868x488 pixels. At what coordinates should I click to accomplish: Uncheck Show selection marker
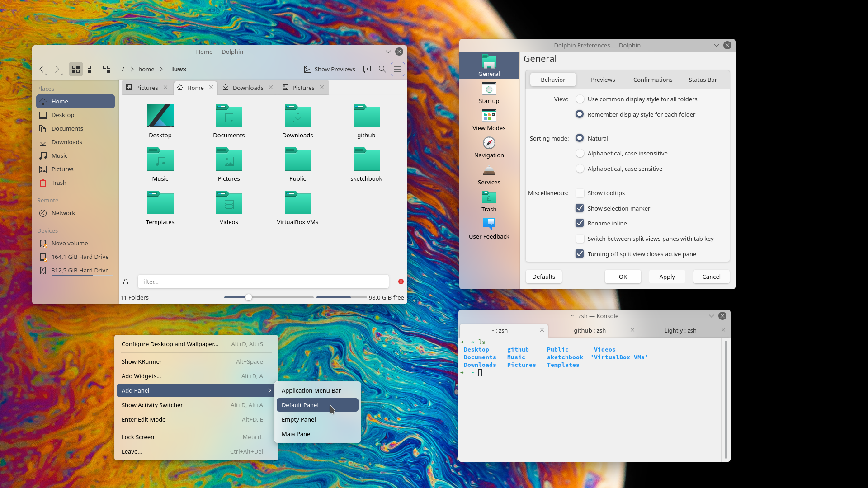[579, 208]
